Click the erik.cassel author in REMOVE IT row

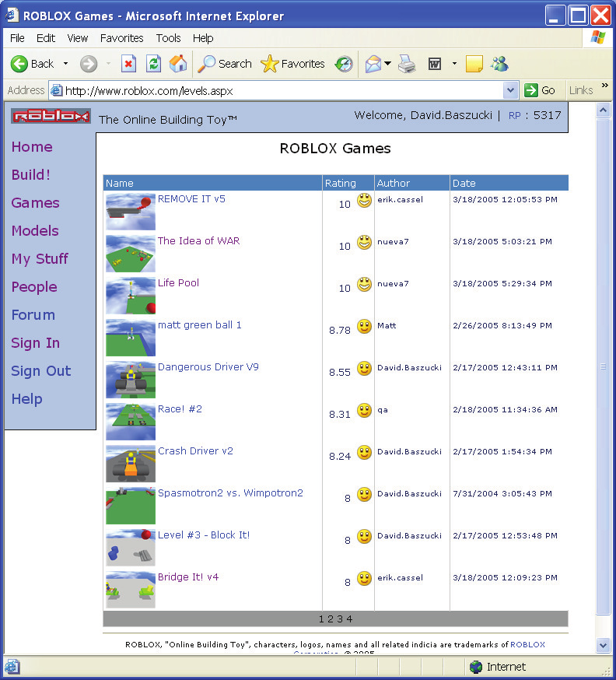400,199
